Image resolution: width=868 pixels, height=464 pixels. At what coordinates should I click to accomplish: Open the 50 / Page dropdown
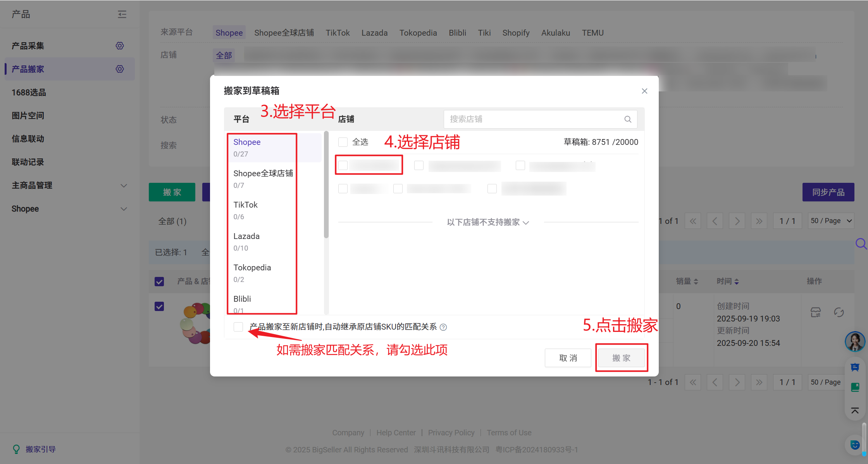(831, 221)
